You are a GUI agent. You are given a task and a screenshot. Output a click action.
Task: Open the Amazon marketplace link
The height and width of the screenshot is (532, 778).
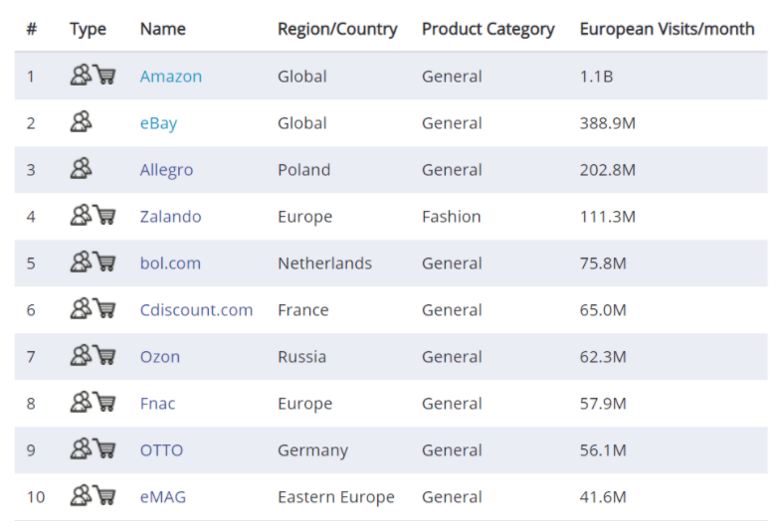tap(170, 77)
